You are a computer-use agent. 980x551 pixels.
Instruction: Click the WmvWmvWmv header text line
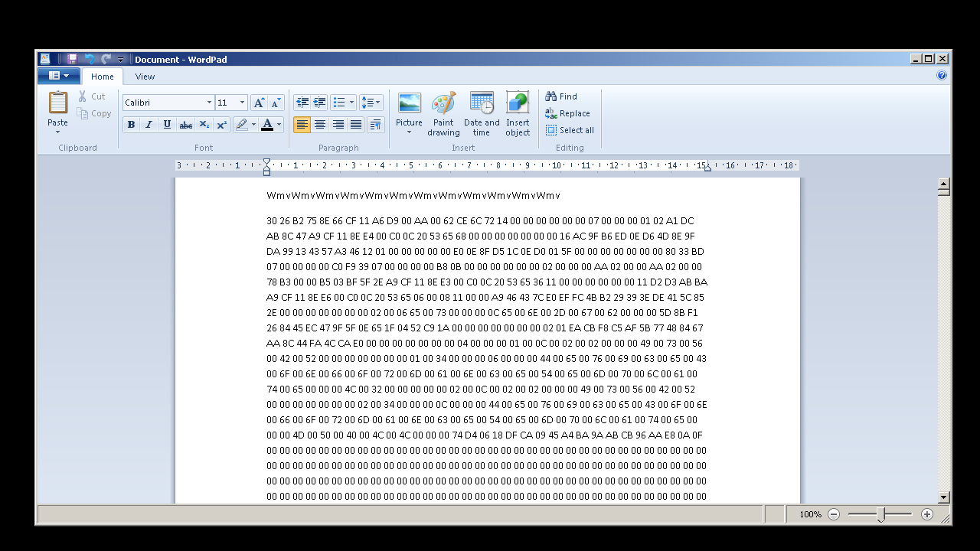point(413,196)
